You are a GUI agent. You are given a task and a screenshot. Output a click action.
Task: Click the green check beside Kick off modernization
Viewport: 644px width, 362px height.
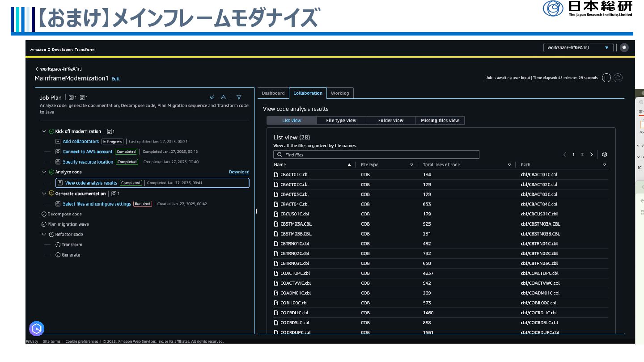click(x=51, y=131)
